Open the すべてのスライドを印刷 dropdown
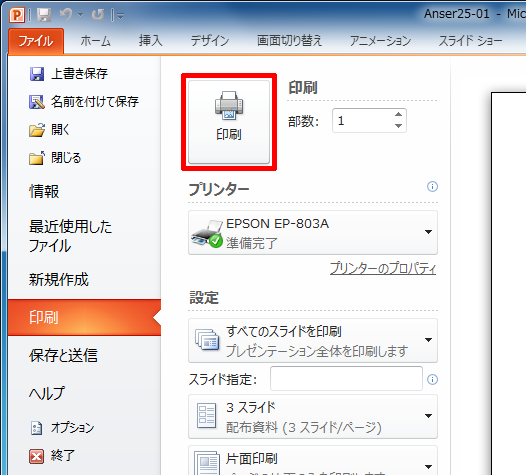526x475 pixels. coord(313,340)
